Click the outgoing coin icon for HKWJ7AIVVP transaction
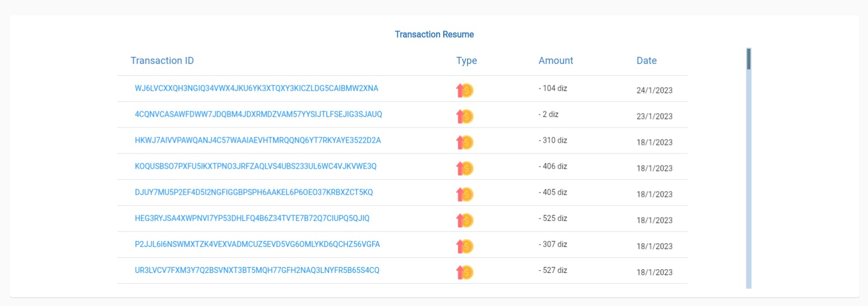This screenshot has height=306, width=868. pyautogui.click(x=465, y=142)
